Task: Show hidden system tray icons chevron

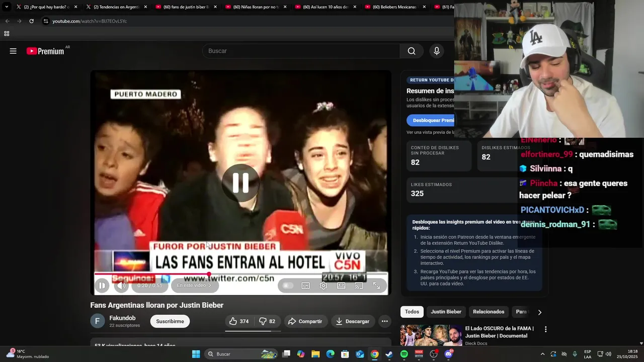Action: 542,354
